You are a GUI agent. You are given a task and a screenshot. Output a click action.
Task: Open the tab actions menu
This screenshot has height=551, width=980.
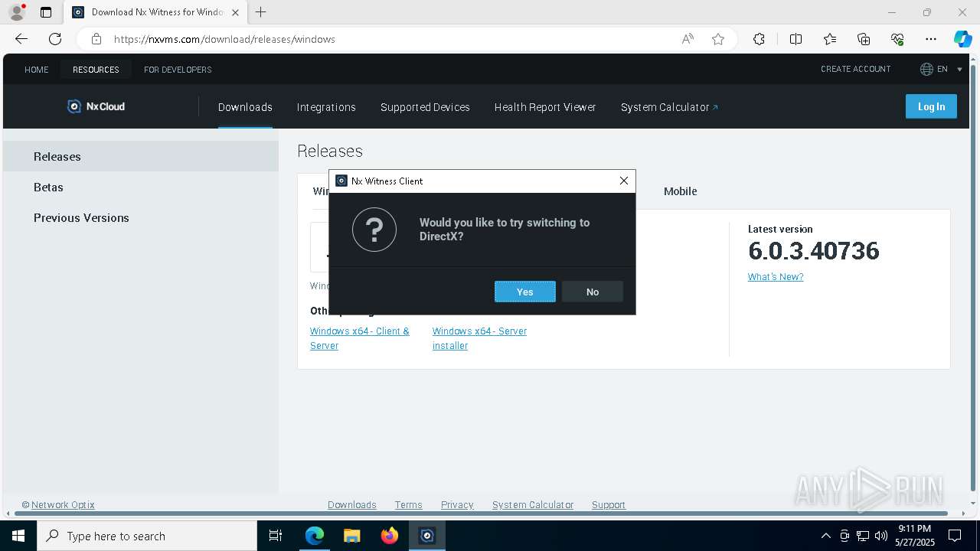pyautogui.click(x=46, y=12)
